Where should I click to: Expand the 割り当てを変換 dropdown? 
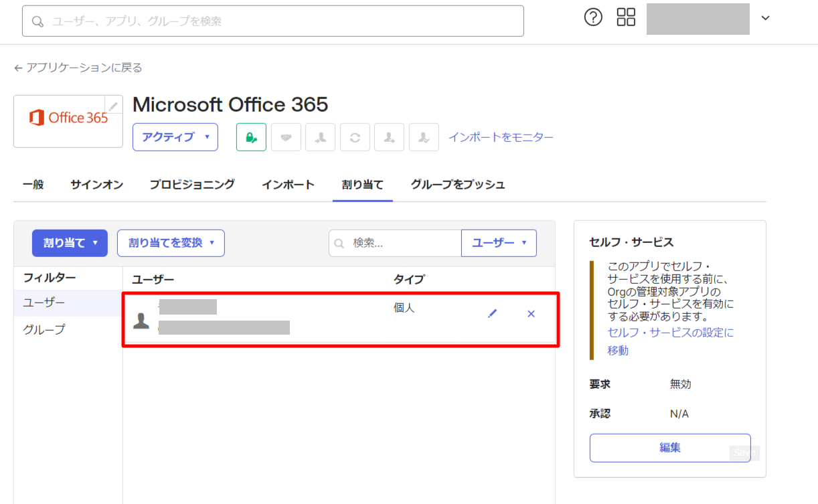click(171, 243)
